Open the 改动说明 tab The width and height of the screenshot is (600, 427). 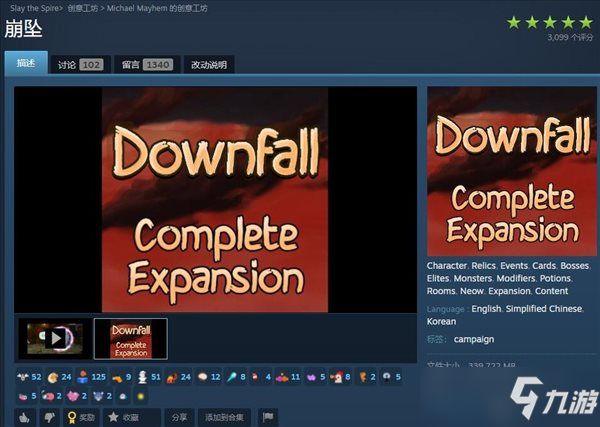pyautogui.click(x=209, y=65)
